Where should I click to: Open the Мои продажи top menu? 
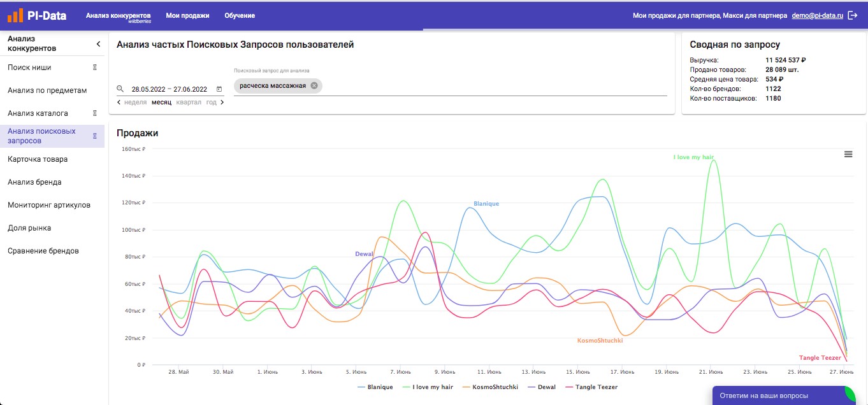click(x=187, y=15)
